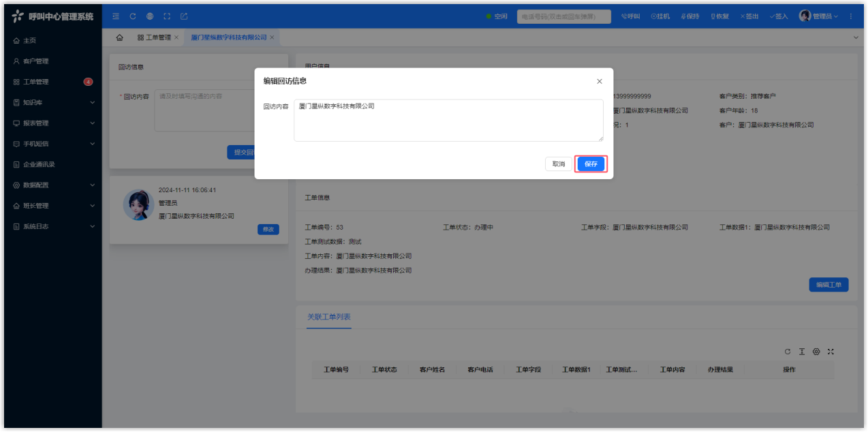This screenshot has height=432, width=868.
Task: Click 保存 to save the follow-up info
Action: pos(591,164)
